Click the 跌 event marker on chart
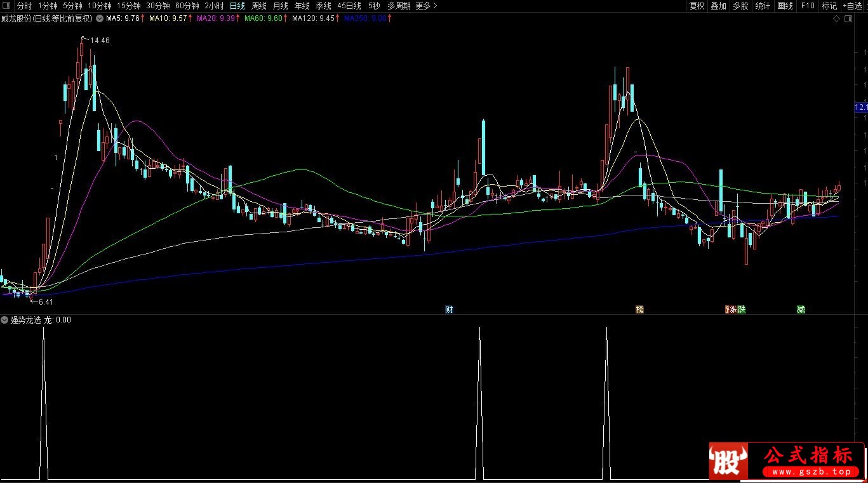 [x=741, y=310]
